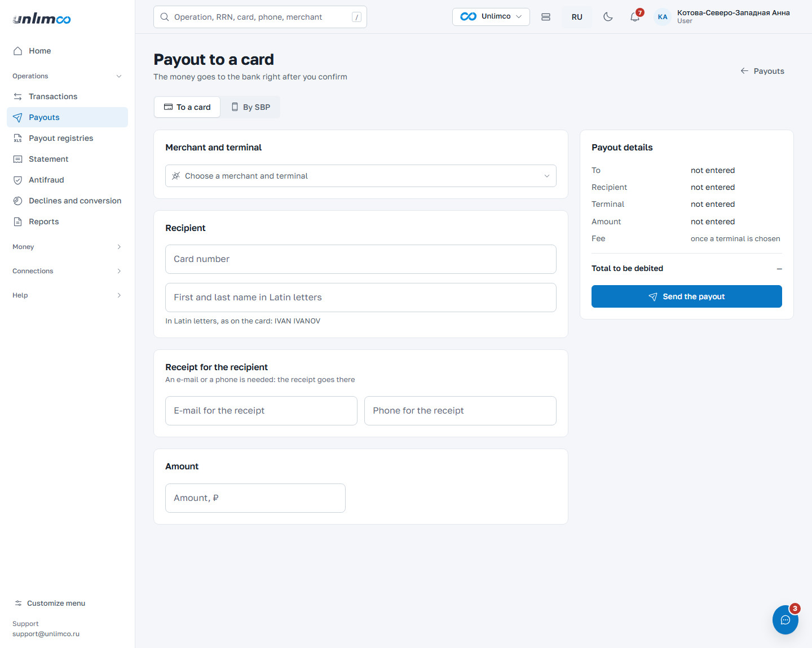Viewport: 812px width, 648px height.
Task: Click the Transactions arrows icon
Action: click(17, 96)
